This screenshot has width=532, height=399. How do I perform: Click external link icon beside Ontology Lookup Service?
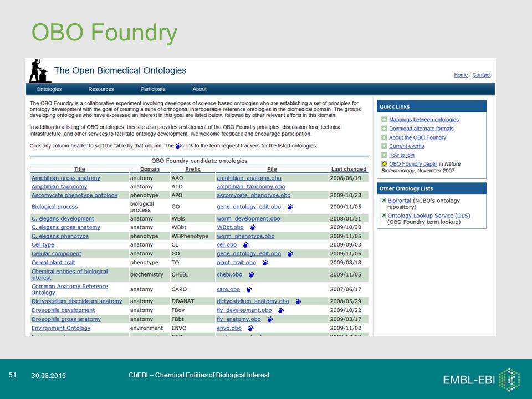[x=383, y=216]
